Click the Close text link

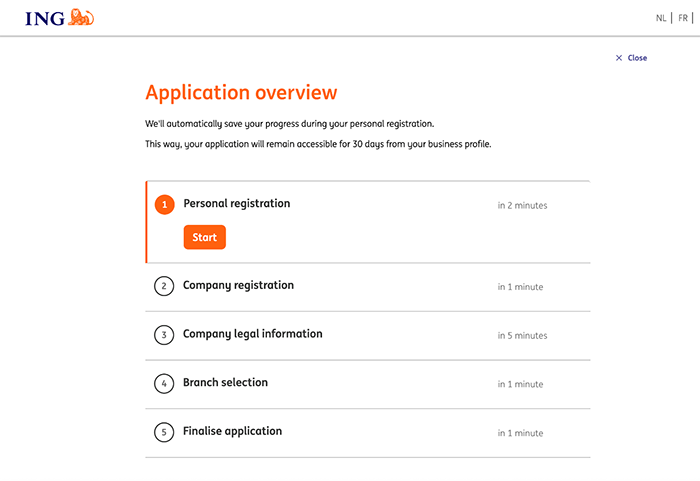tap(637, 58)
